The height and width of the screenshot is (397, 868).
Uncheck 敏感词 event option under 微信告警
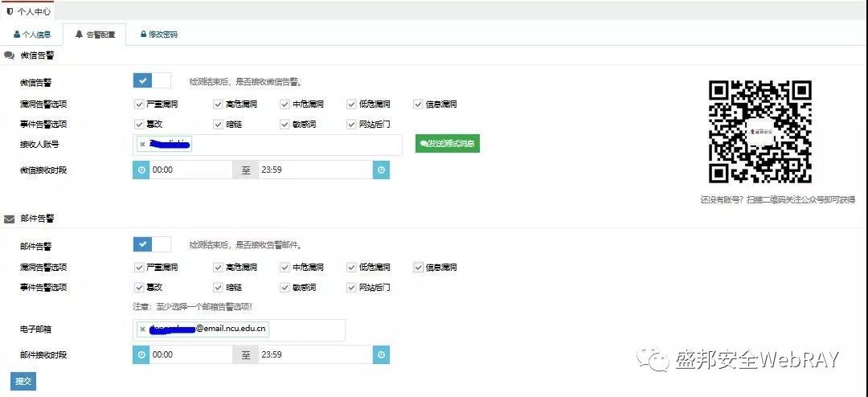point(285,124)
